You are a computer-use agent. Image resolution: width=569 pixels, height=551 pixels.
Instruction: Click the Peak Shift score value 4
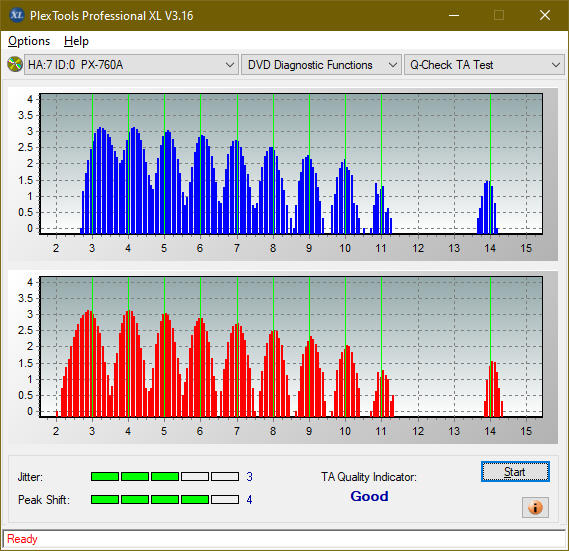[x=249, y=500]
